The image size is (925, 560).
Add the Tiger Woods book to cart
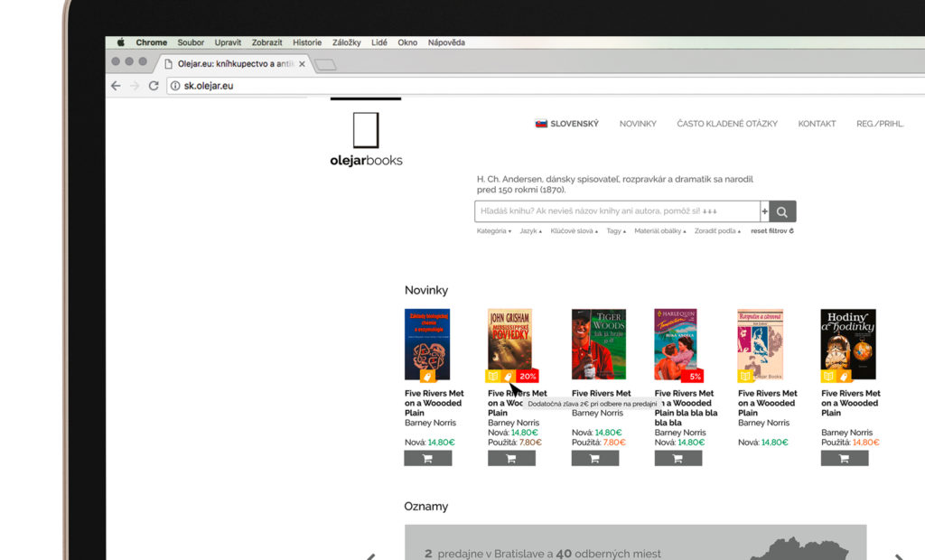coord(594,458)
